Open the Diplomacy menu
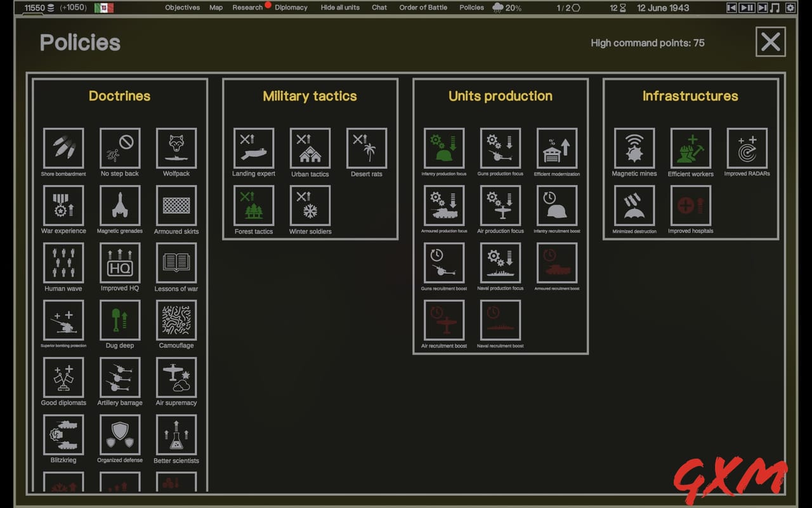The width and height of the screenshot is (812, 508). point(291,8)
